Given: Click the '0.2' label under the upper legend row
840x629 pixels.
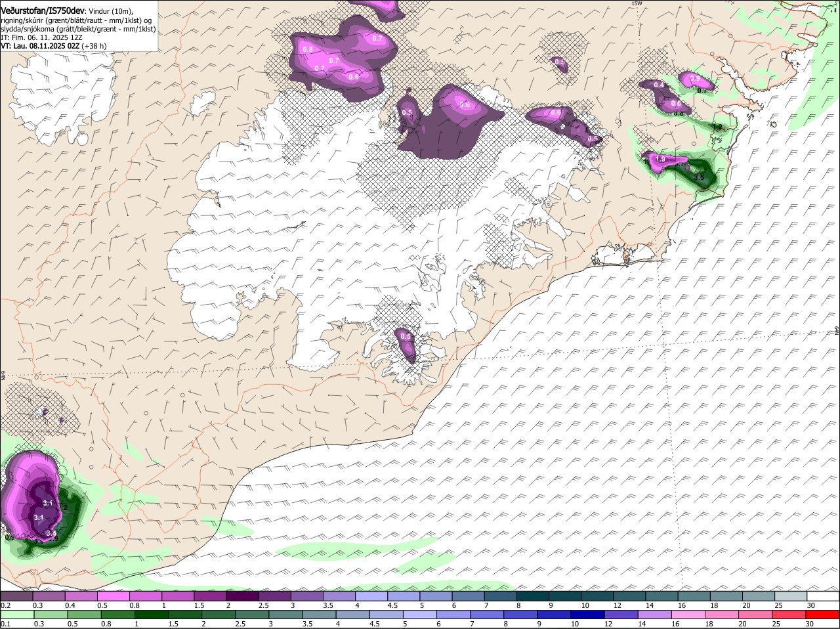Looking at the screenshot, I should click(5, 605).
